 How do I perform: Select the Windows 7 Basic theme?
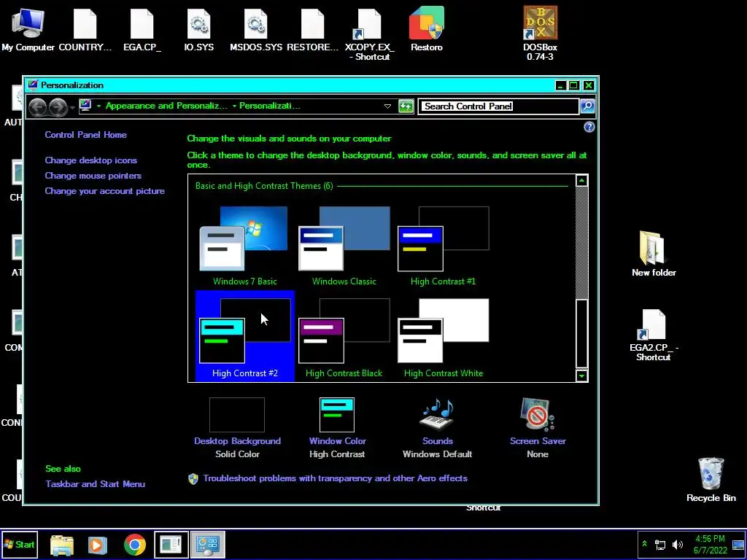click(x=245, y=246)
